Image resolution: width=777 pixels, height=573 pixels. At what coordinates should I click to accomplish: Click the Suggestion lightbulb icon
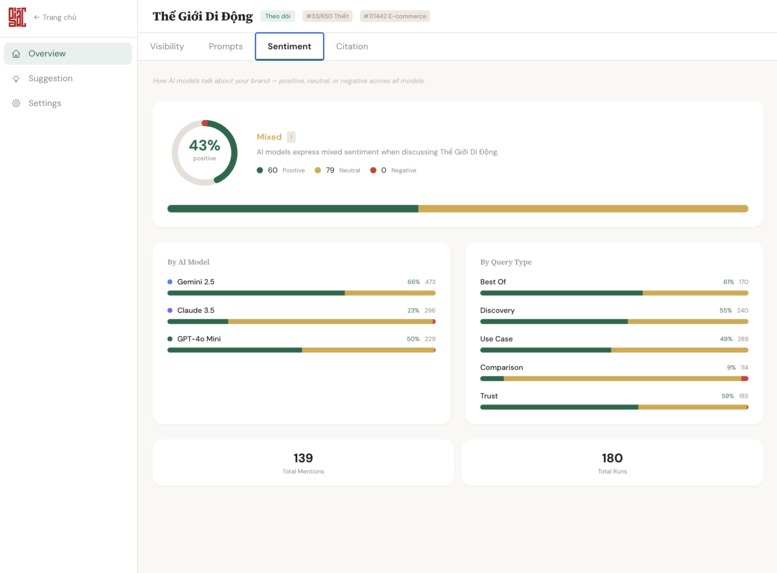coord(16,78)
